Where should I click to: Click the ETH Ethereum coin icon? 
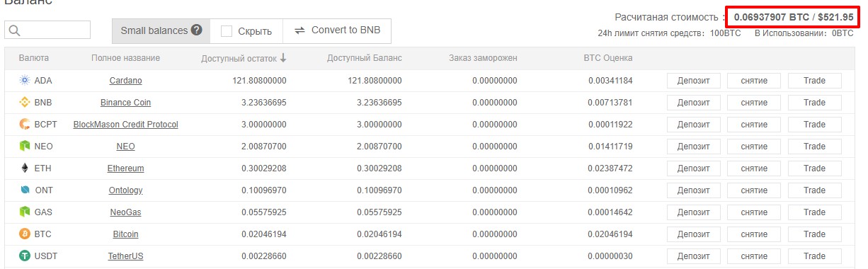25,168
